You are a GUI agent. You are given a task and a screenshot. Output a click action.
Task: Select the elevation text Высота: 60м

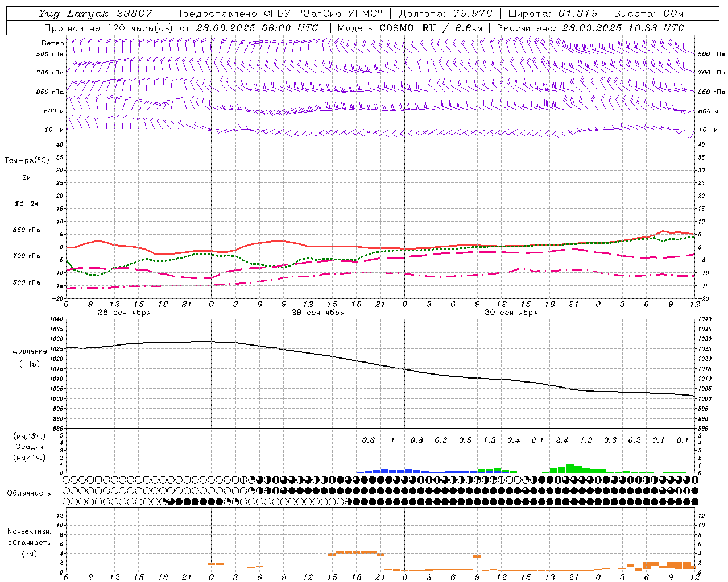click(x=648, y=14)
